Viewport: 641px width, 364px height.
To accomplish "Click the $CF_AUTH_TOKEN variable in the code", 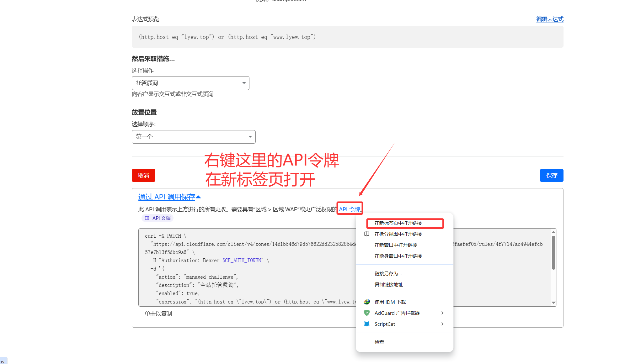I will pyautogui.click(x=242, y=261).
